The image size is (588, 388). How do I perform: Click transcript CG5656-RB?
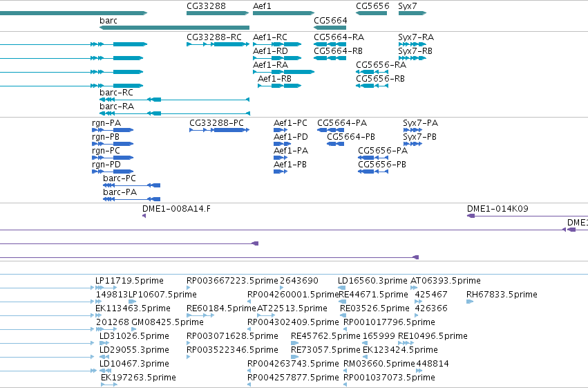372,86
